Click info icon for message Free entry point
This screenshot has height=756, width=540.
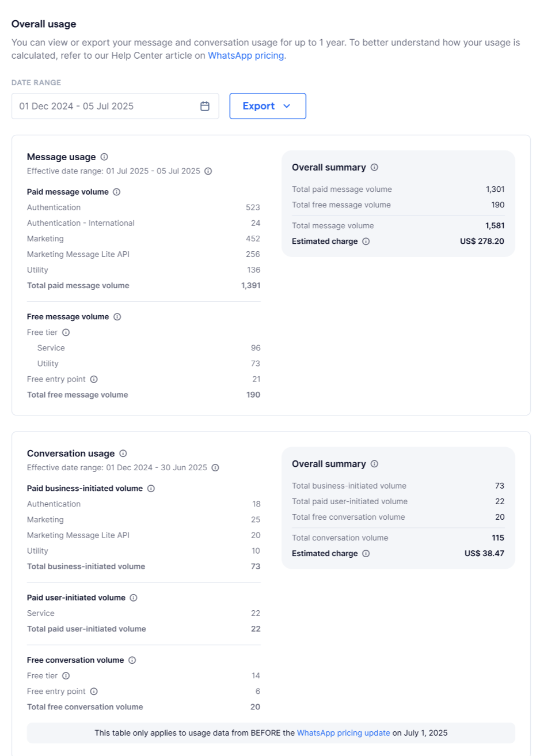click(x=94, y=379)
